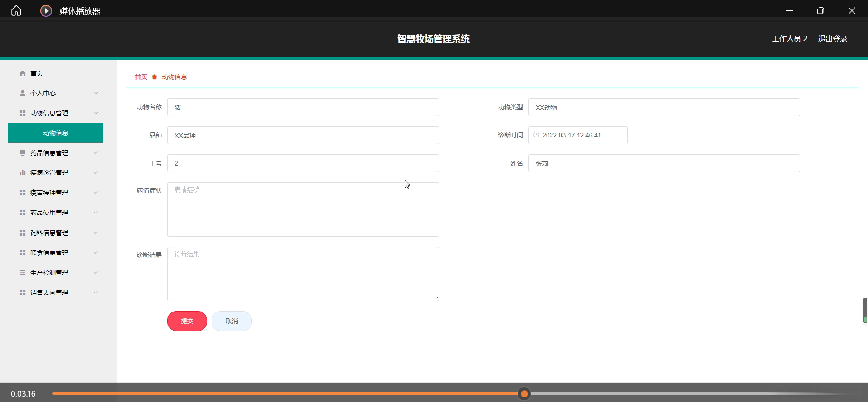Click the grid icon beside 饲料信息管理
The height and width of the screenshot is (402, 868).
pyautogui.click(x=23, y=232)
